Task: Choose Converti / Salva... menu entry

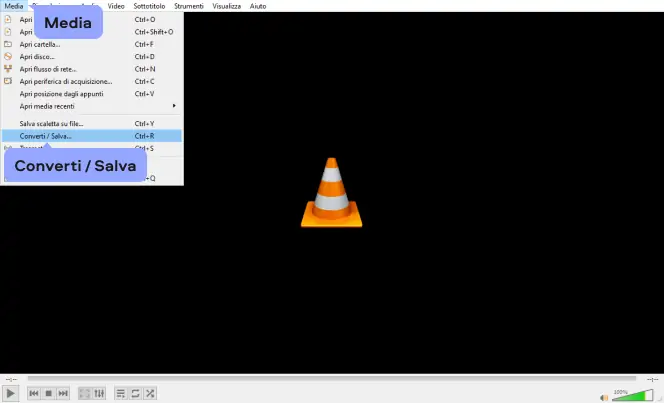Action: pyautogui.click(x=92, y=136)
